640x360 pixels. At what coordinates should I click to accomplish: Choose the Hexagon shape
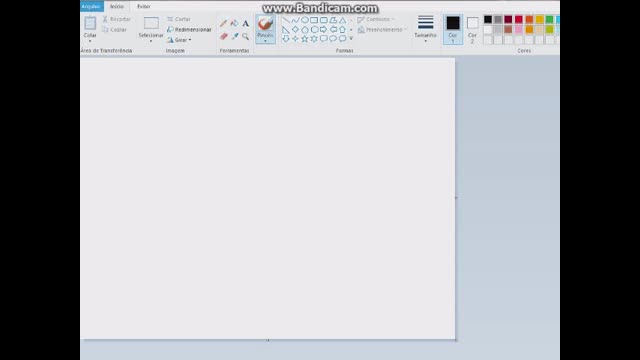(314, 29)
